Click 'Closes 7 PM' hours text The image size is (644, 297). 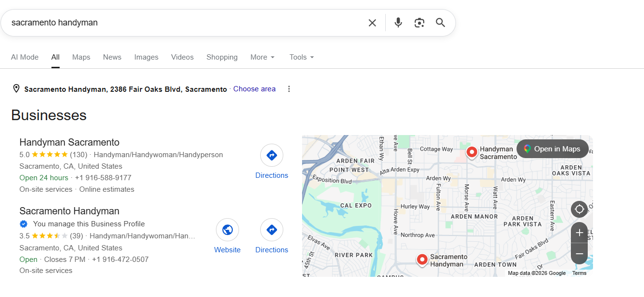pyautogui.click(x=64, y=260)
